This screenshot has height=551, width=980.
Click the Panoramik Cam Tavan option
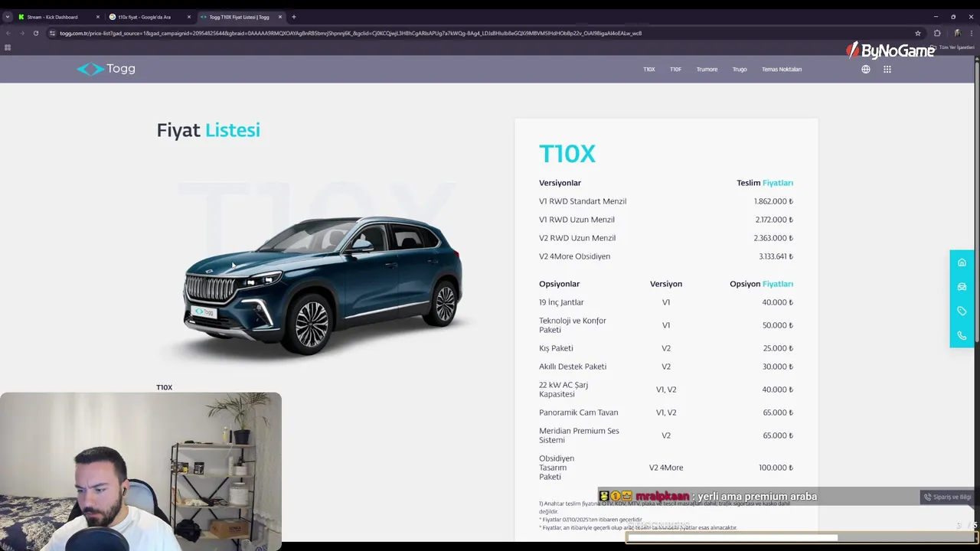coord(578,412)
